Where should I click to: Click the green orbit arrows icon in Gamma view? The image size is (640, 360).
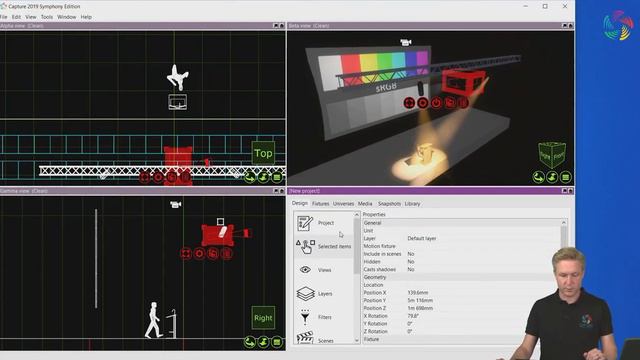[x=250, y=342]
